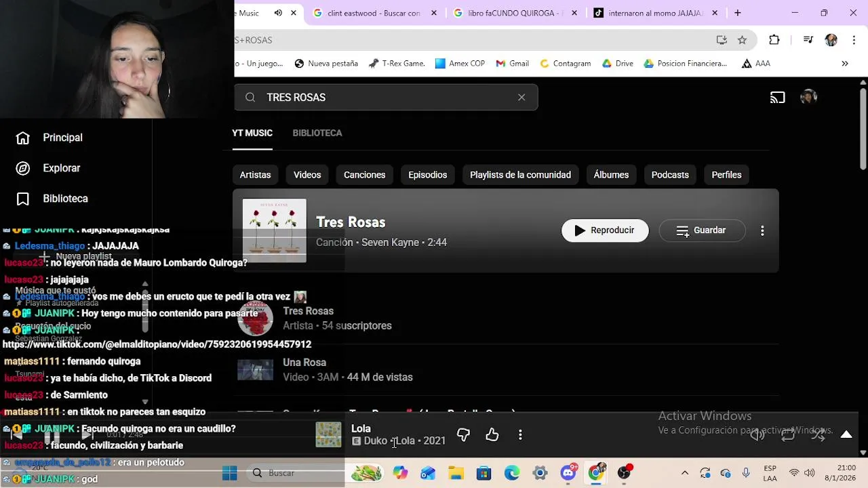Screen dimensions: 868x488
Task: Open more actions for Lola in player bar
Action: click(x=520, y=435)
